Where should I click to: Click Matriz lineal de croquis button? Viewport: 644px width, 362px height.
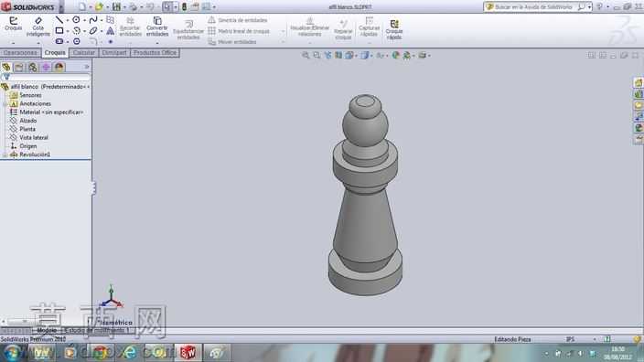(x=239, y=31)
